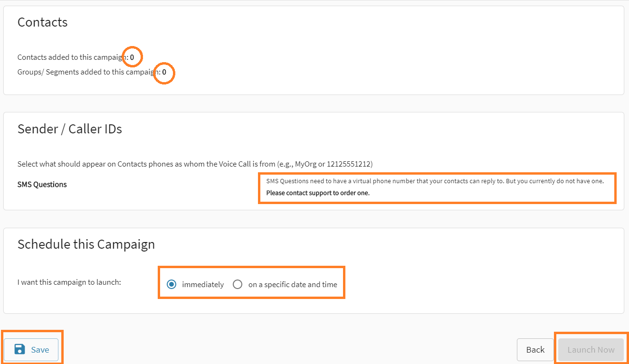This screenshot has width=629, height=364.
Task: Click the disabled Launch Now button
Action: 591,349
